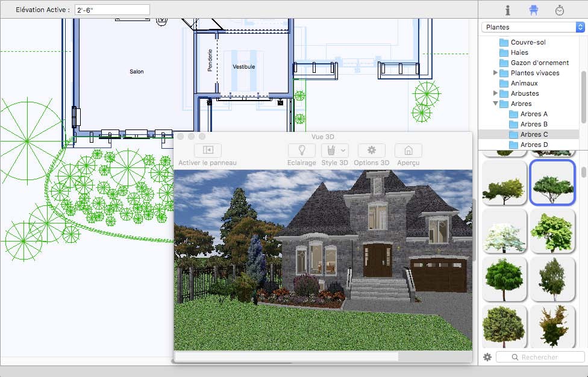Choose the white flowering tree thumbnail
This screenshot has height=377, width=588.
[504, 231]
